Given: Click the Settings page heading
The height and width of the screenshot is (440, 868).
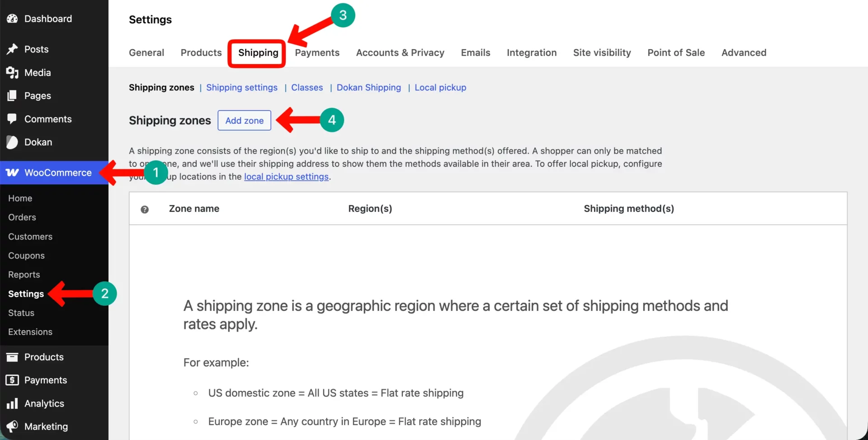Looking at the screenshot, I should 150,19.
